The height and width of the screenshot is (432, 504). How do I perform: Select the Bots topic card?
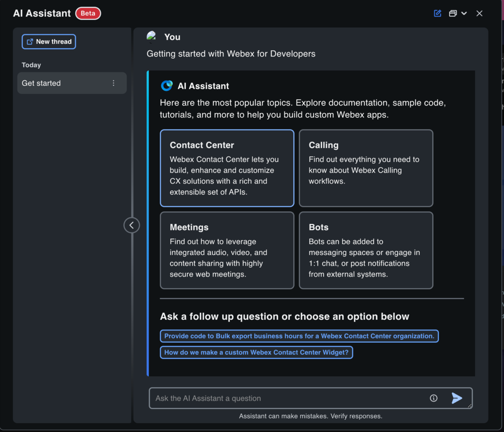click(x=366, y=250)
